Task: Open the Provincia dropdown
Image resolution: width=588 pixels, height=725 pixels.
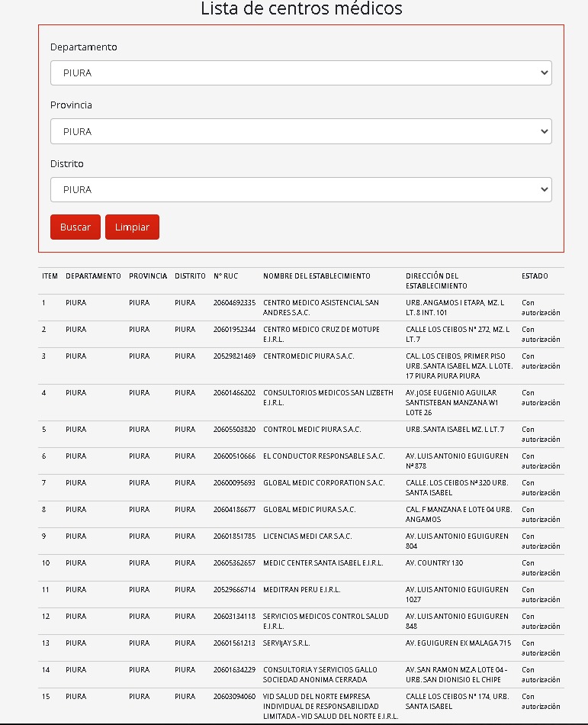Action: [x=300, y=131]
